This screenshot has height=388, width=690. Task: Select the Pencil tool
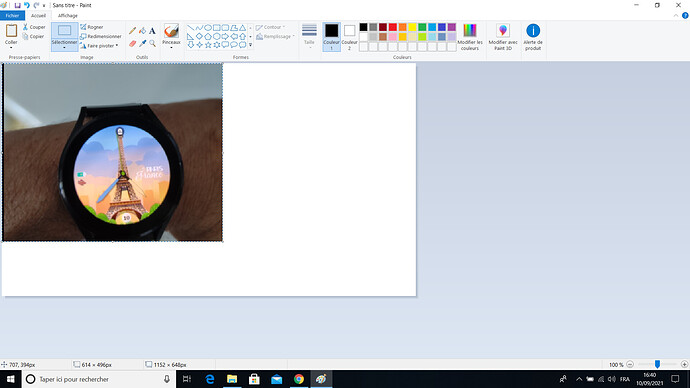click(132, 31)
